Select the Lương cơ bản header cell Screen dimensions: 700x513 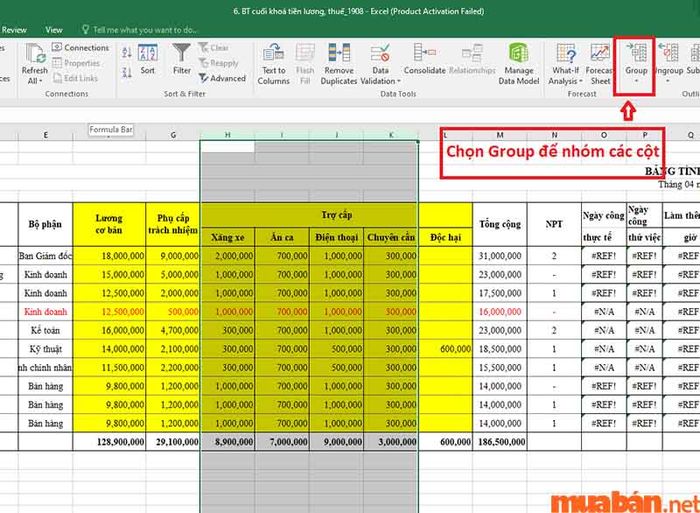tap(109, 224)
